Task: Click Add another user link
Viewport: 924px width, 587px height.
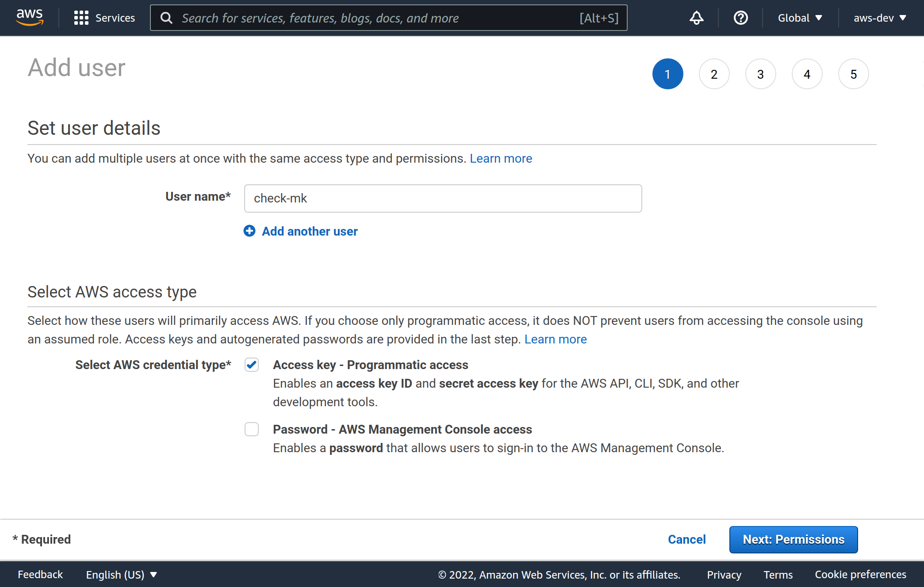Action: tap(310, 231)
